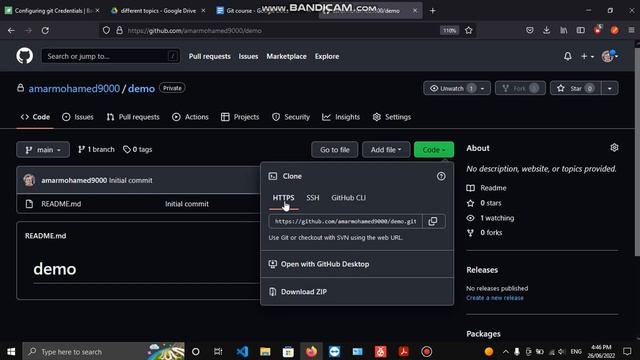Open the Issues repository tab
640x360 pixels.
click(78, 117)
